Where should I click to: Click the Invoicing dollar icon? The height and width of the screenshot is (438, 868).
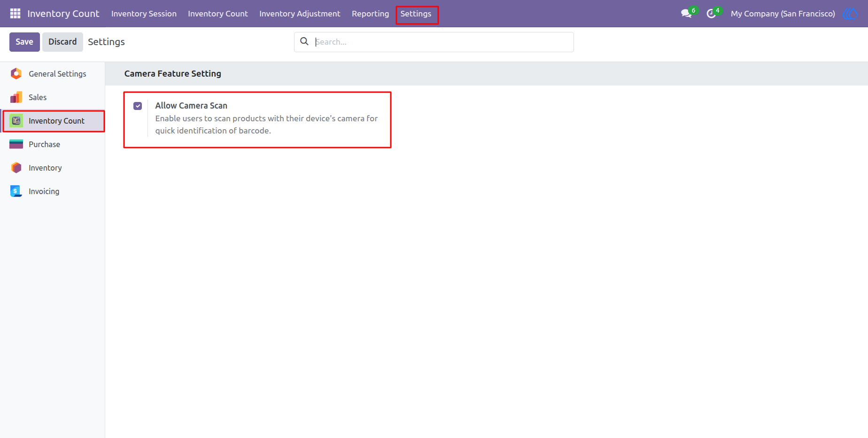[x=16, y=191]
